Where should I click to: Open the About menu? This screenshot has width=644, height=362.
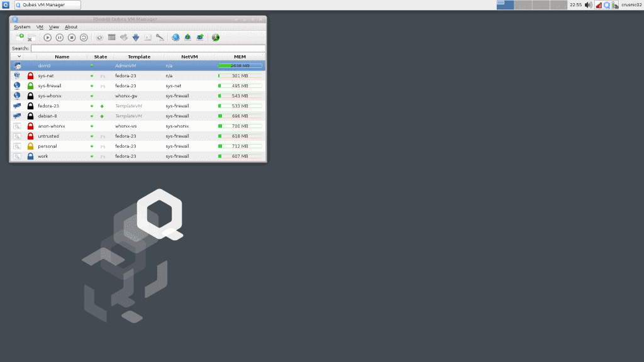tap(70, 27)
